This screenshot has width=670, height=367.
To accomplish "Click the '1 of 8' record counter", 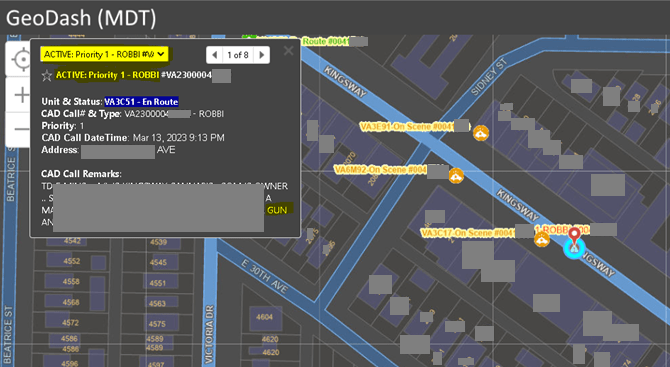I will 238,55.
